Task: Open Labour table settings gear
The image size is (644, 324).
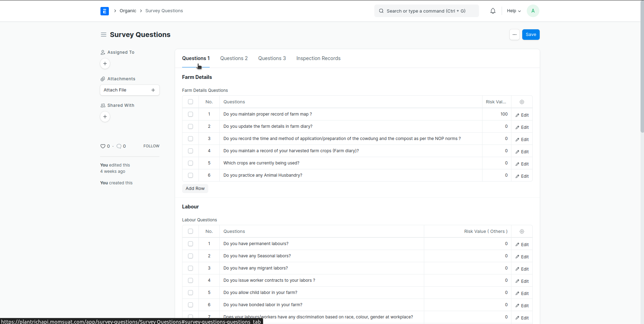Action: point(522,231)
